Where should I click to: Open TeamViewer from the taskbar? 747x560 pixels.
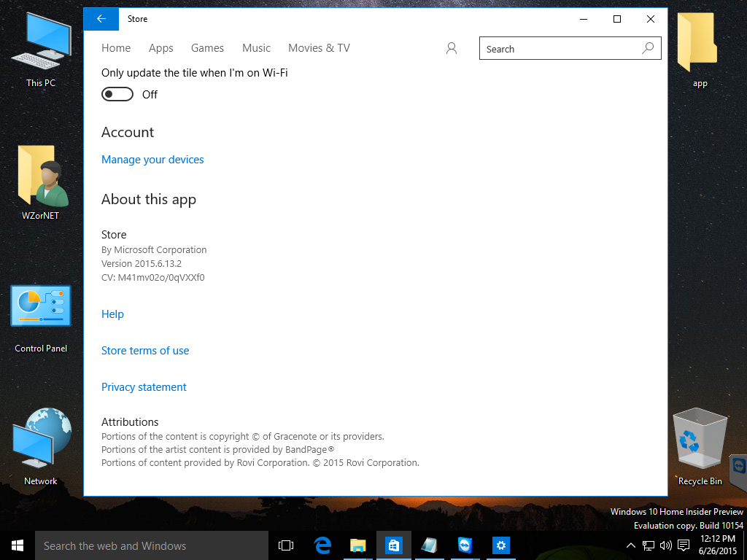click(465, 545)
